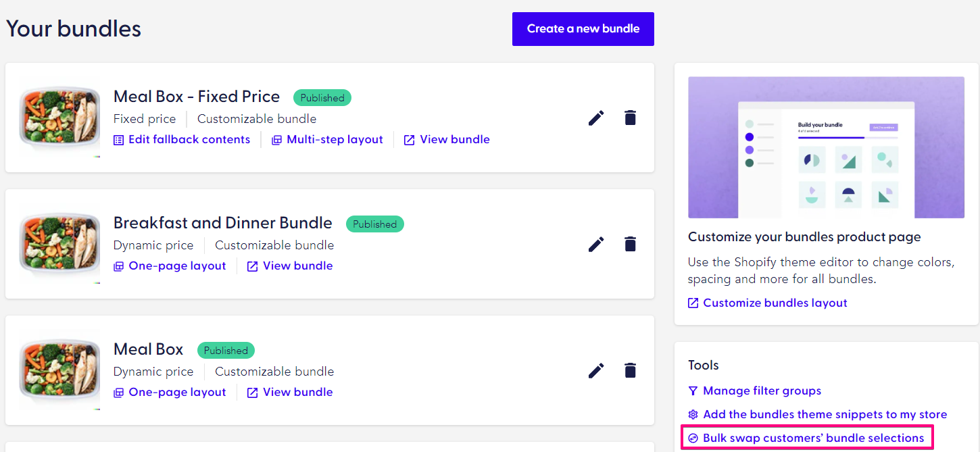Click the trash icon on the Meal Box bundle
980x452 pixels.
(x=630, y=371)
